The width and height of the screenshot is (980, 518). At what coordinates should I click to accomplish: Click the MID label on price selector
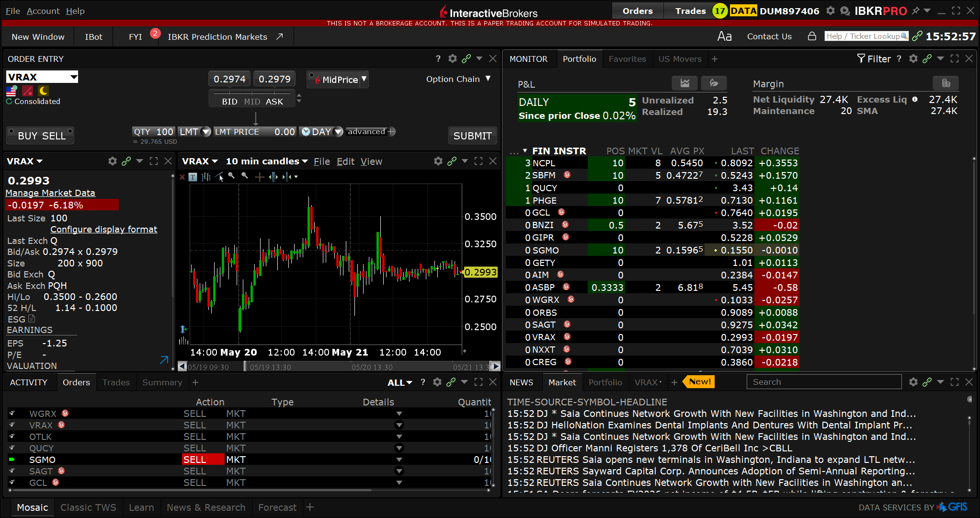point(252,102)
